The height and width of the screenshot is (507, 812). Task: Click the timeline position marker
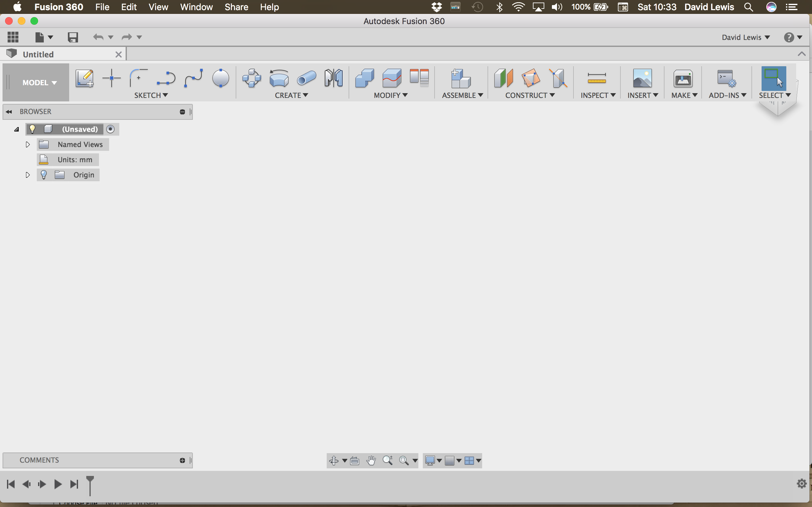90,485
